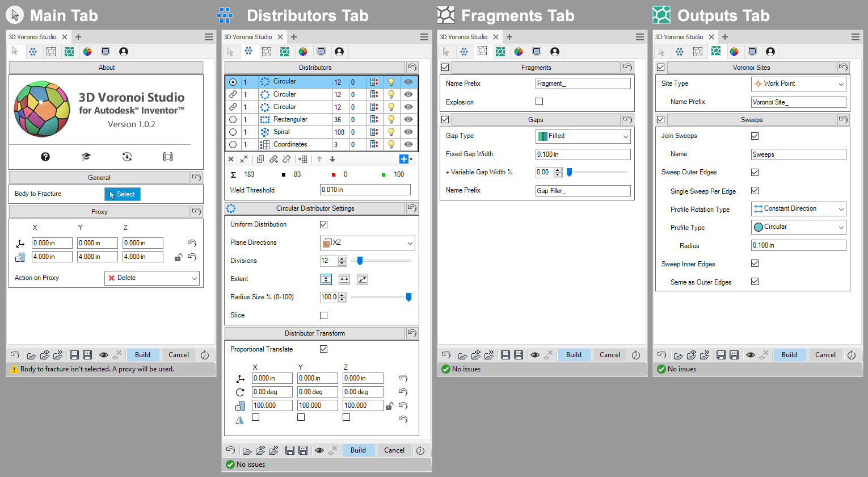Click the first save disk icon in Main panel toolbar
This screenshot has width=868, height=477.
[x=74, y=355]
